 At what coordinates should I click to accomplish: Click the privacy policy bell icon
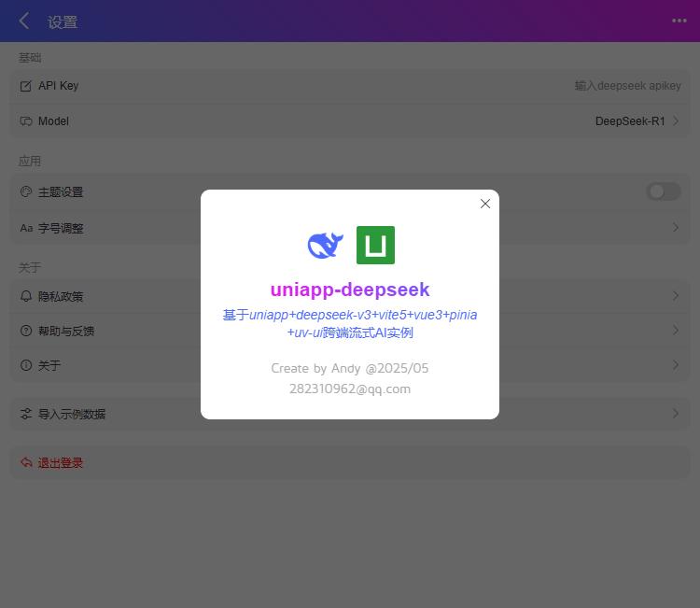26,296
